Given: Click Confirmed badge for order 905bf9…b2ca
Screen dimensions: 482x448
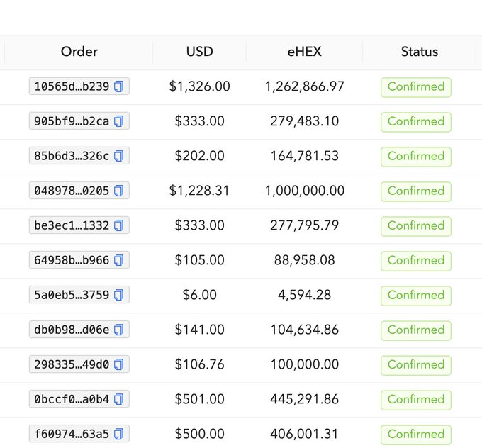Looking at the screenshot, I should coord(416,122).
